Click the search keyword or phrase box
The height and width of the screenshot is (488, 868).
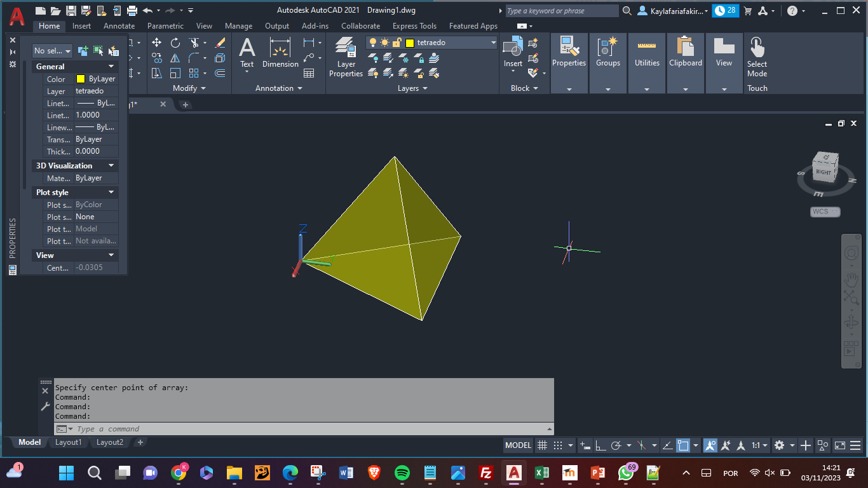click(x=562, y=11)
